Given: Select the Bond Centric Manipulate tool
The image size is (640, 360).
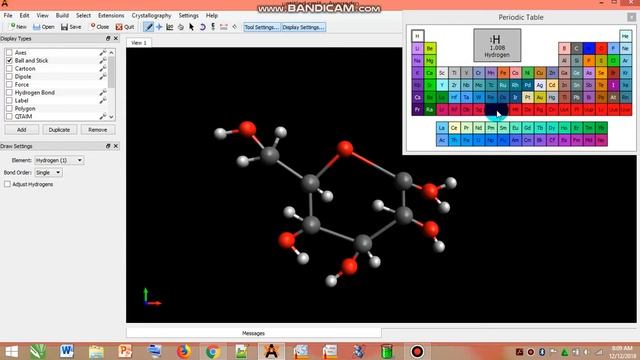Looking at the screenshot, I should (170, 27).
